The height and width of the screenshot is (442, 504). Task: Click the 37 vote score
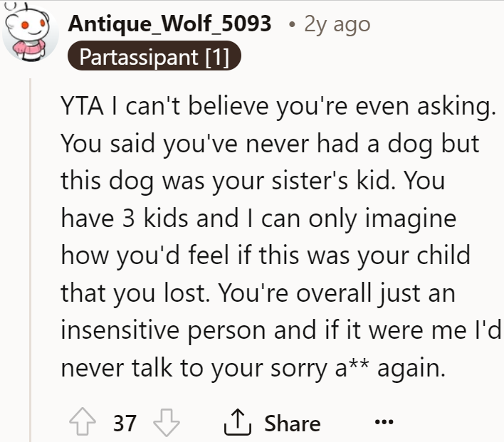tap(125, 423)
